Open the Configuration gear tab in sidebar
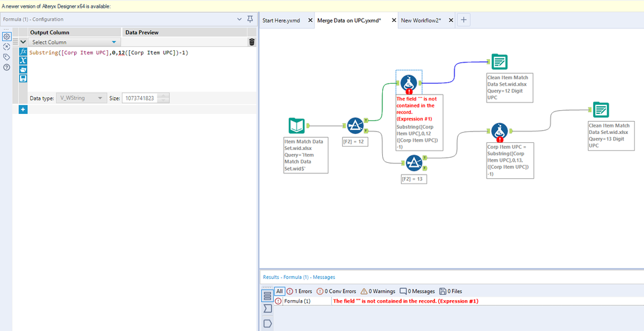 (7, 37)
